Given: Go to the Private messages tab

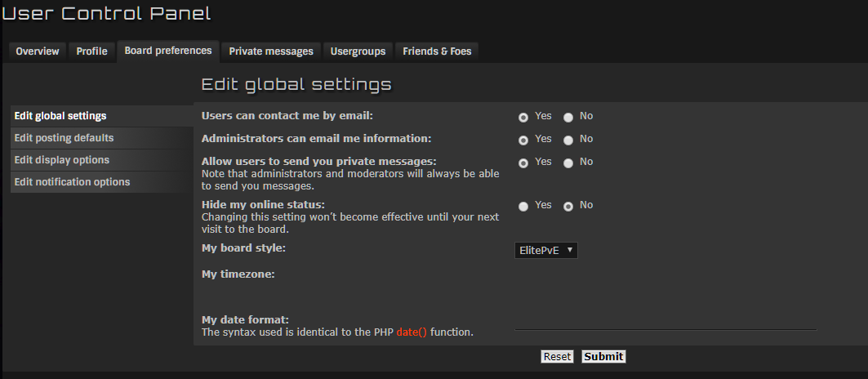Looking at the screenshot, I should click(271, 51).
